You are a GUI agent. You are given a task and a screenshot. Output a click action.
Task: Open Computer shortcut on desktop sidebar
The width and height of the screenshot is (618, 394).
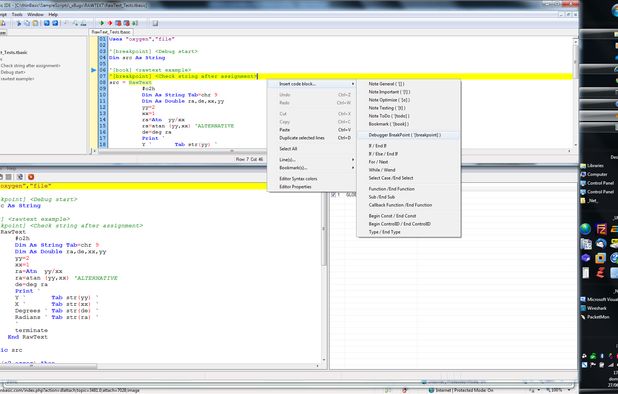(x=594, y=174)
